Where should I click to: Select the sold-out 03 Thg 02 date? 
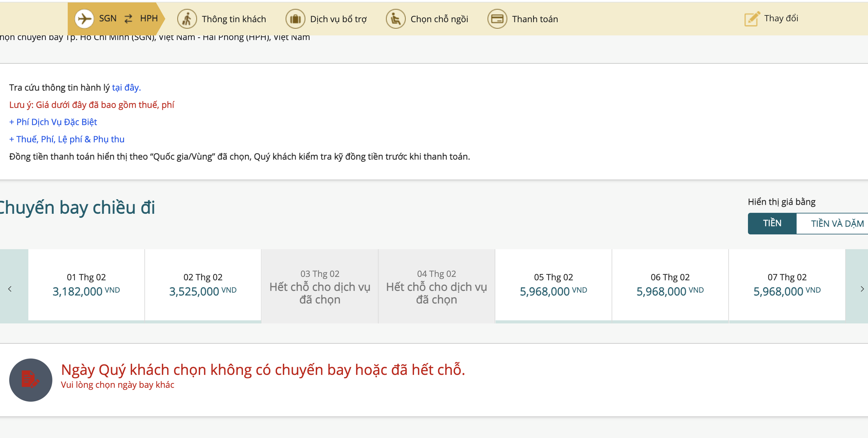coord(320,286)
